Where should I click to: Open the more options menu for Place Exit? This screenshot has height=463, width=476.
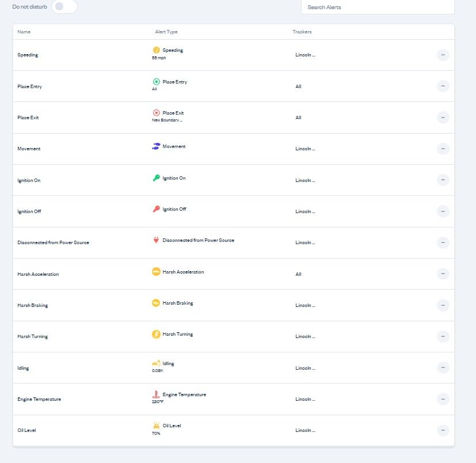point(443,117)
